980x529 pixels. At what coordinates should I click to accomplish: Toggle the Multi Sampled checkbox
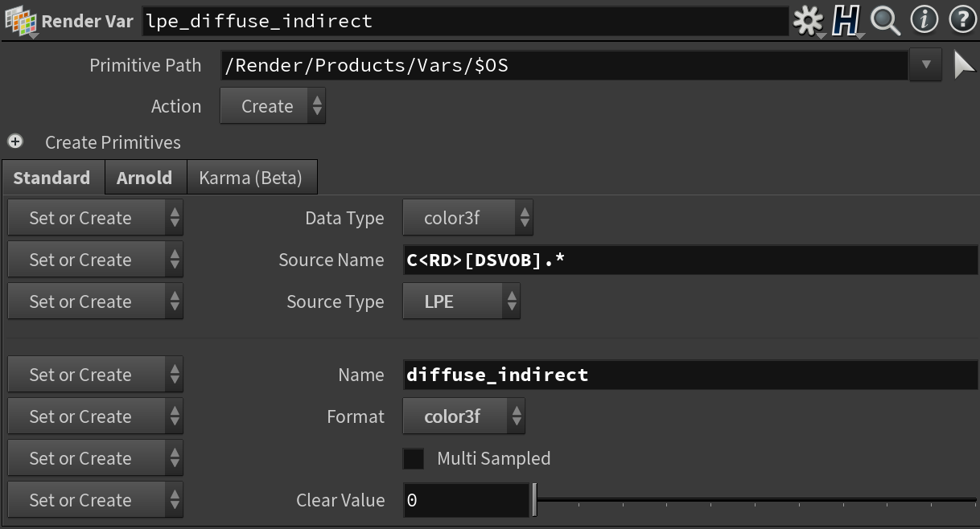(414, 459)
